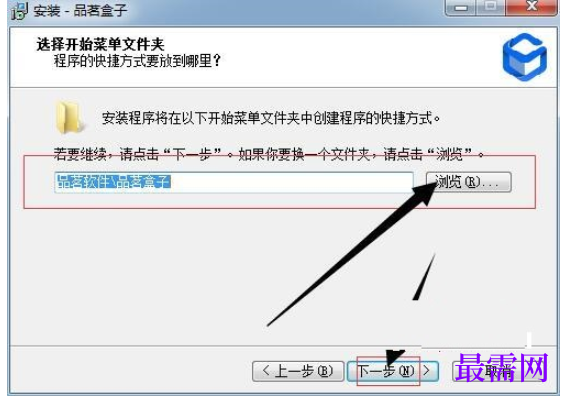
Task: Click the 浏览(R)... browse button
Action: [468, 182]
